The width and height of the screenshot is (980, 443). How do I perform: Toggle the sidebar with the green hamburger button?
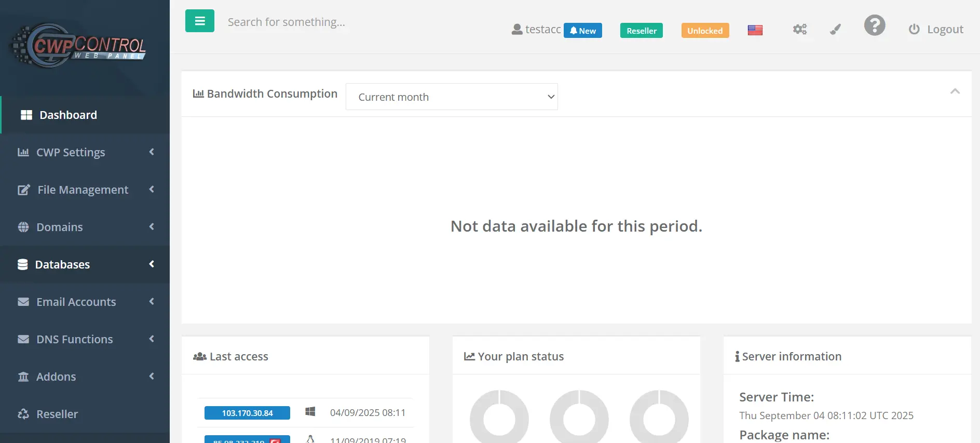pos(200,21)
